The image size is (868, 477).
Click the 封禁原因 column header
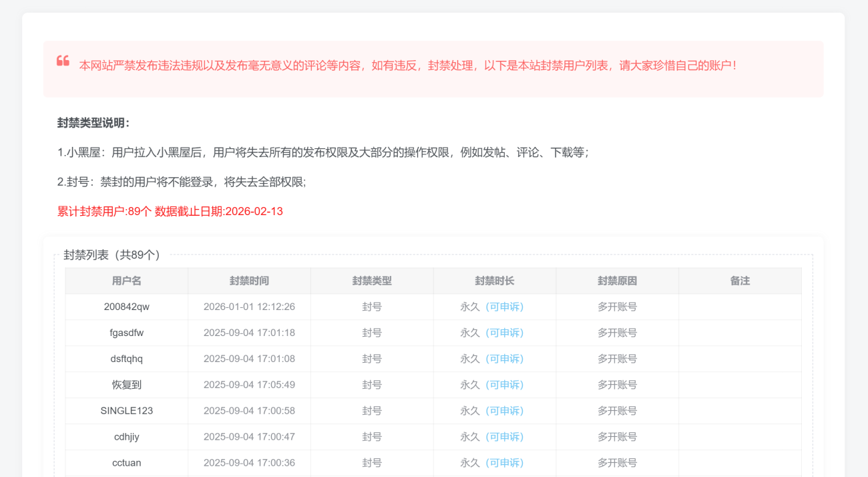click(x=617, y=281)
